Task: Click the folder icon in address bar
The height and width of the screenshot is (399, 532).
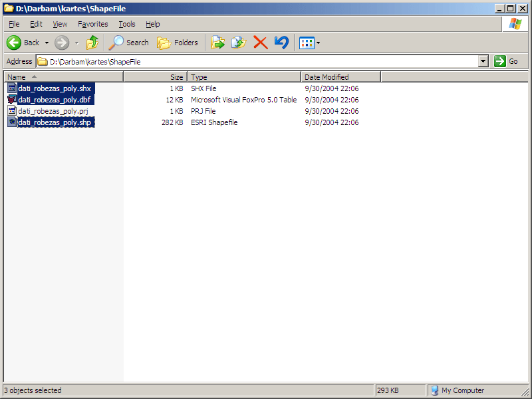Action: point(43,62)
